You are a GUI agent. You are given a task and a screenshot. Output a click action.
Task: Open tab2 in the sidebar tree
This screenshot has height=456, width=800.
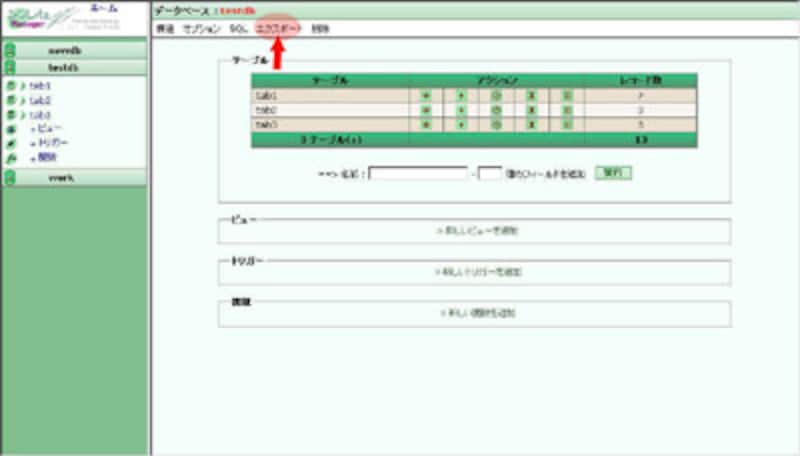tap(40, 100)
